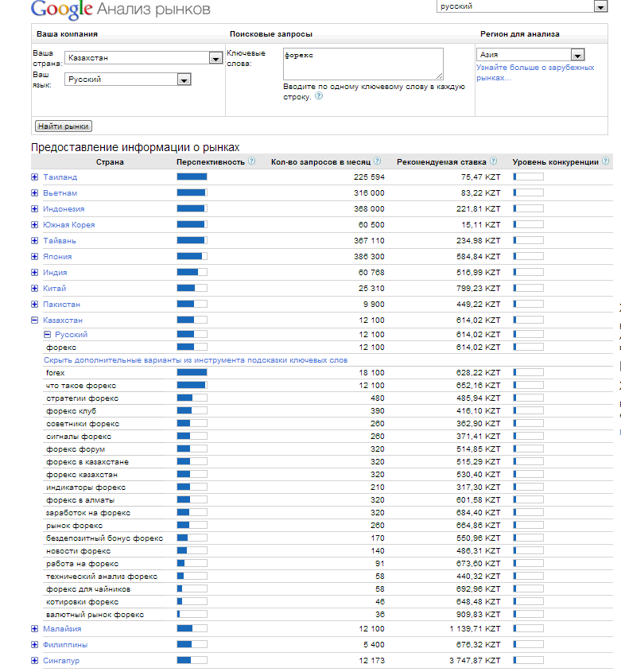Click the opportunity bar in the Таиланд row
621x672 pixels.
[x=192, y=177]
